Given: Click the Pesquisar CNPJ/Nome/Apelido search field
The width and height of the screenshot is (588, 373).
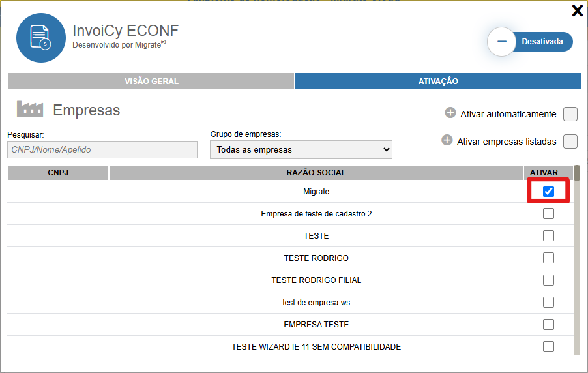Looking at the screenshot, I should point(102,149).
